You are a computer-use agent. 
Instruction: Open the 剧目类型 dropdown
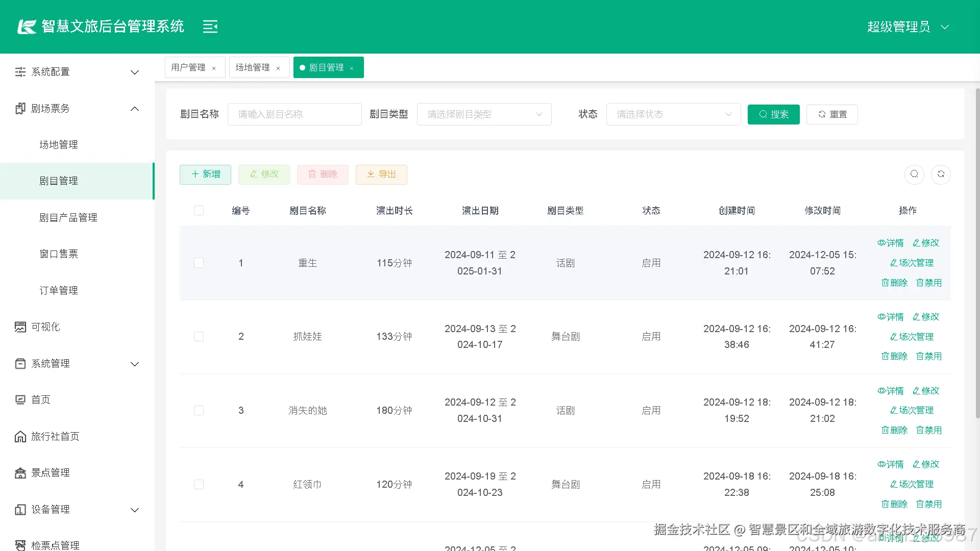click(484, 114)
